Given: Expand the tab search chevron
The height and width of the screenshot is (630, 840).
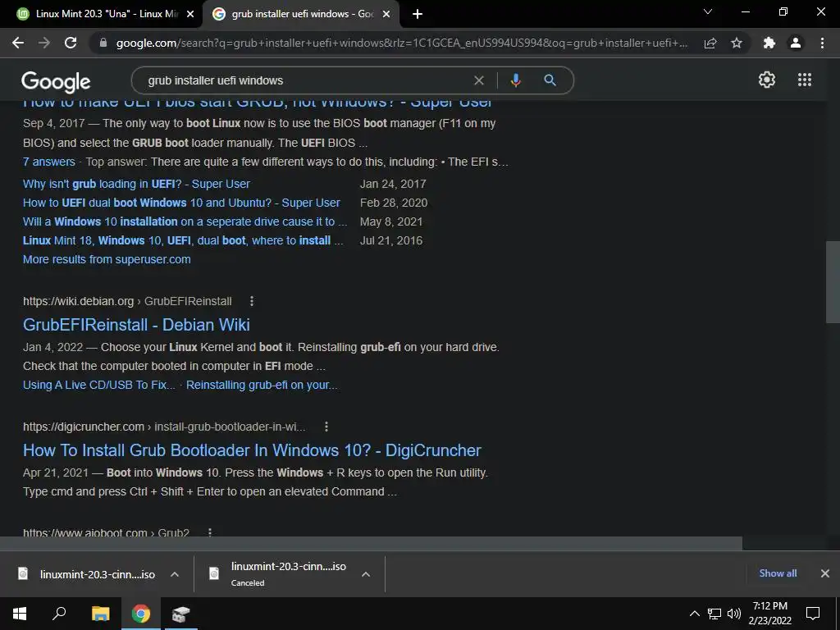Looking at the screenshot, I should click(x=708, y=11).
